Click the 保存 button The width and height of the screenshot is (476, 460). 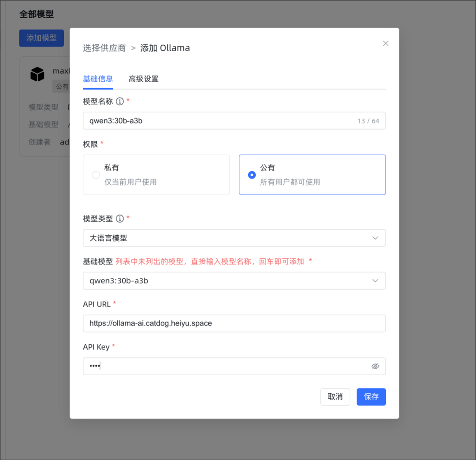click(x=371, y=397)
